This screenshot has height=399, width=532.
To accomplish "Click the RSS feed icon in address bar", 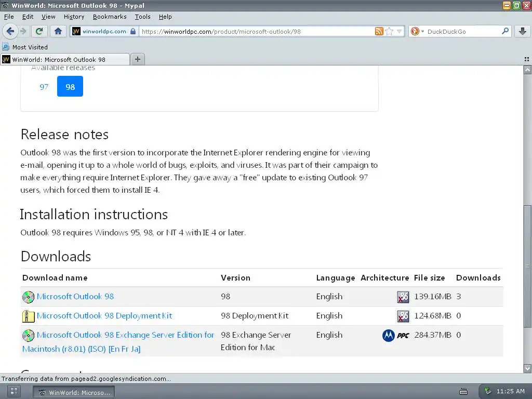I will (379, 31).
